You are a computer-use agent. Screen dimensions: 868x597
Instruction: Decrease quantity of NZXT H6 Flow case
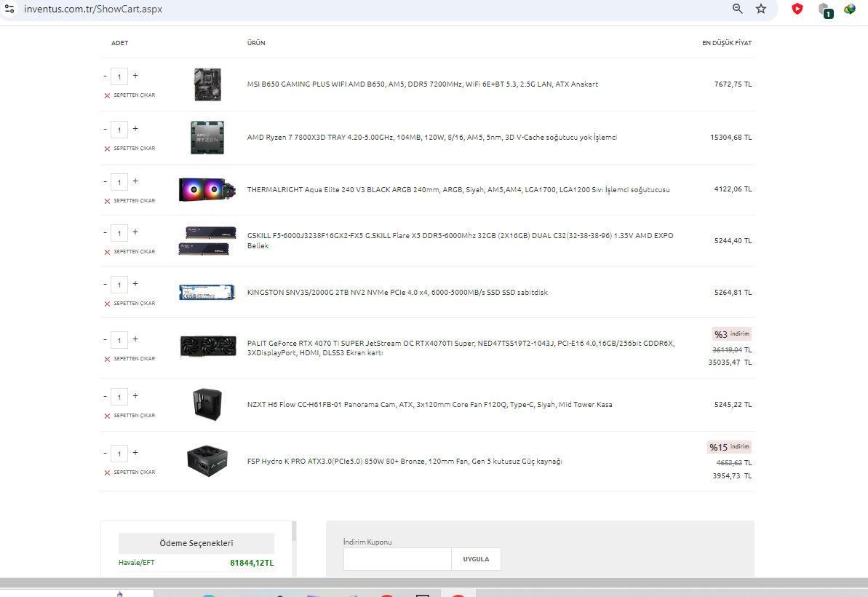coord(105,396)
